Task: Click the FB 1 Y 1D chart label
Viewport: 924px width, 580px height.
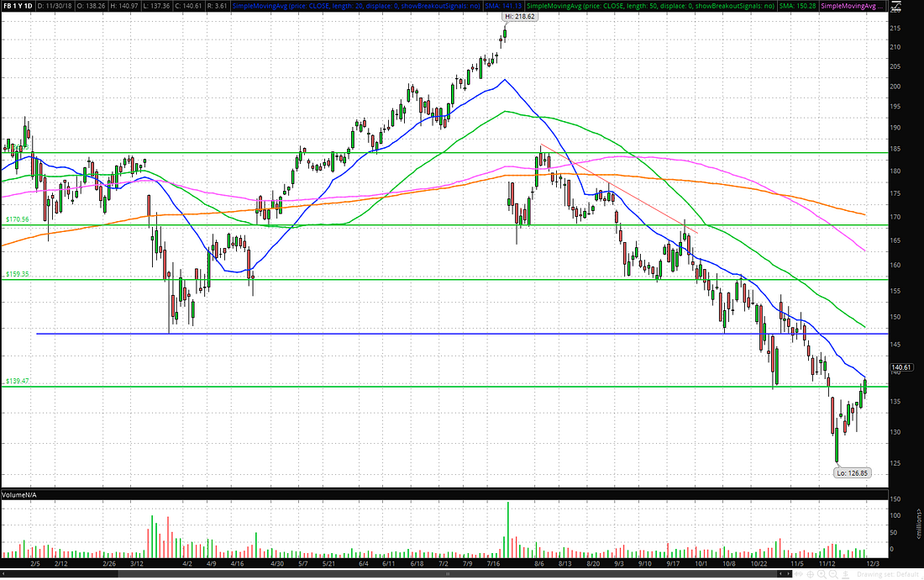Action: point(17,6)
